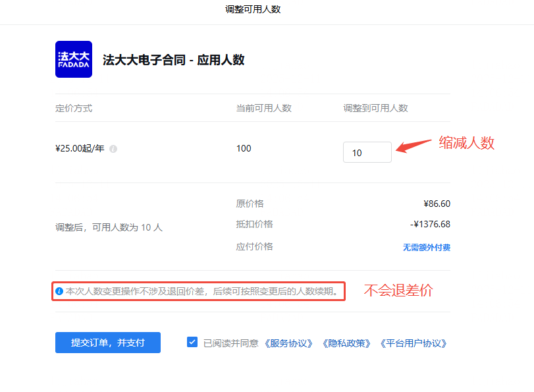Click the 法大大 FADADA app logo
This screenshot has width=534, height=392.
point(74,59)
